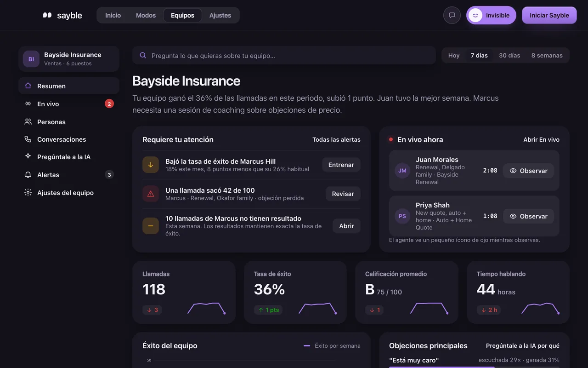Screen dimensions: 588x368
Task: Select the 8 semanas time range
Action: [x=547, y=55]
